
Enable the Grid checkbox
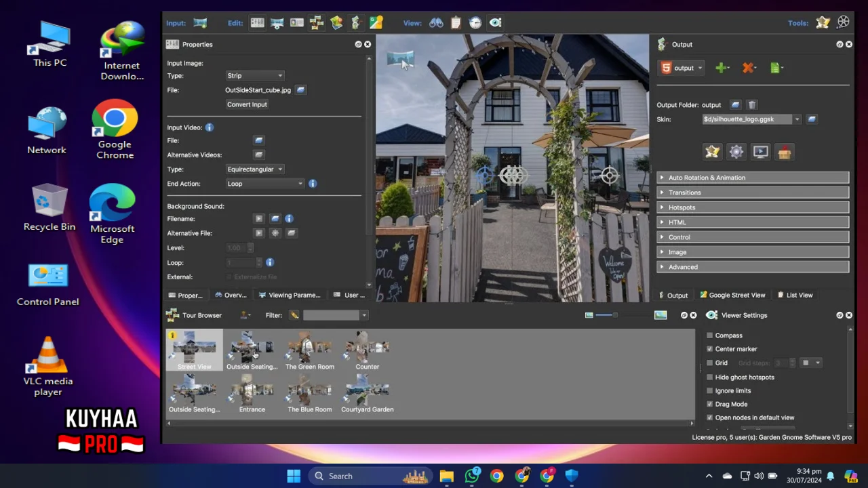click(710, 363)
